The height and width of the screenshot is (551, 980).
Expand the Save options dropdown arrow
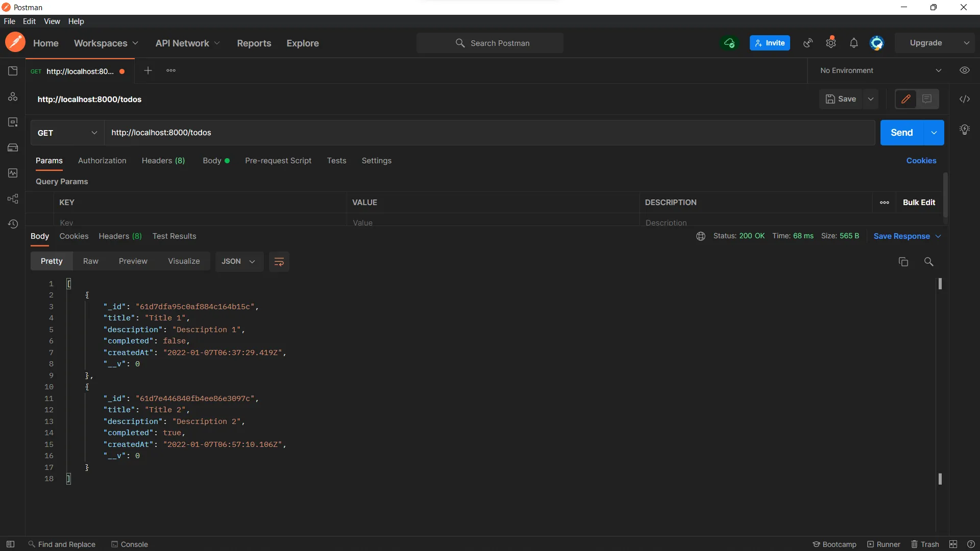[x=871, y=99]
